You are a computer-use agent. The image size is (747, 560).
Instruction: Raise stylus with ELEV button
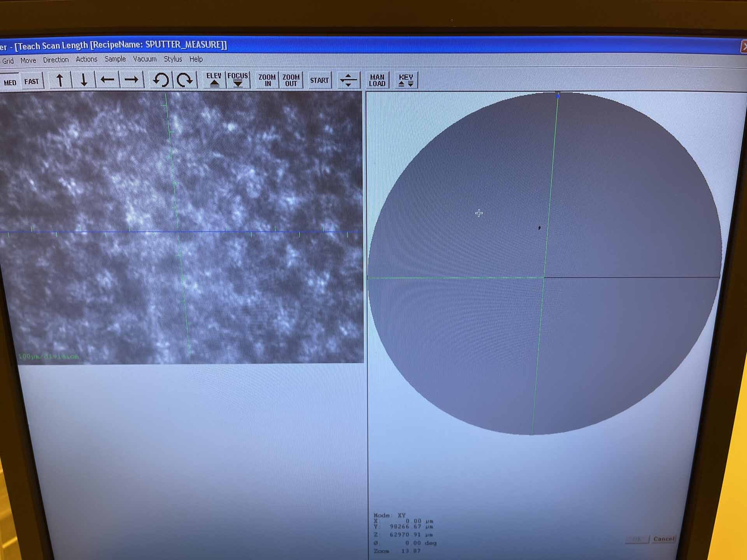214,80
